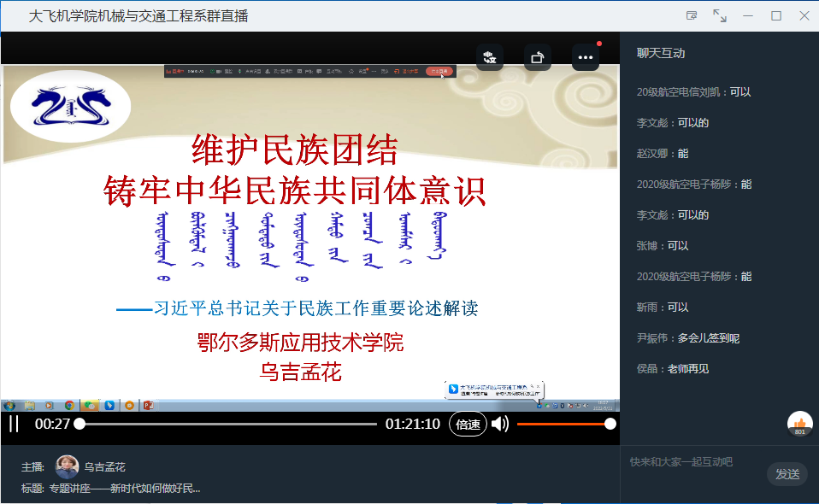Open the 倍速 playback speed menu
819x504 pixels.
pos(468,424)
